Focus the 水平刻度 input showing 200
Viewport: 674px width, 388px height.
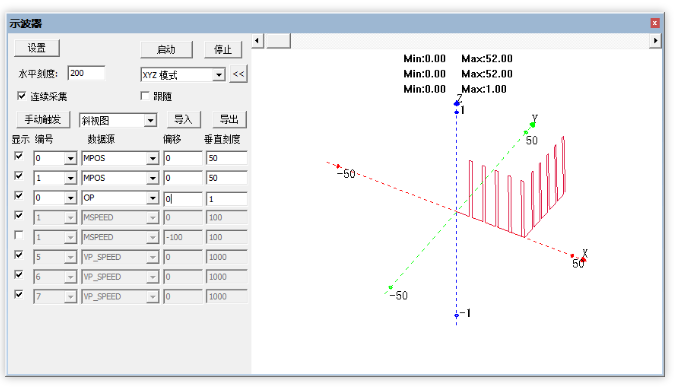[x=86, y=73]
